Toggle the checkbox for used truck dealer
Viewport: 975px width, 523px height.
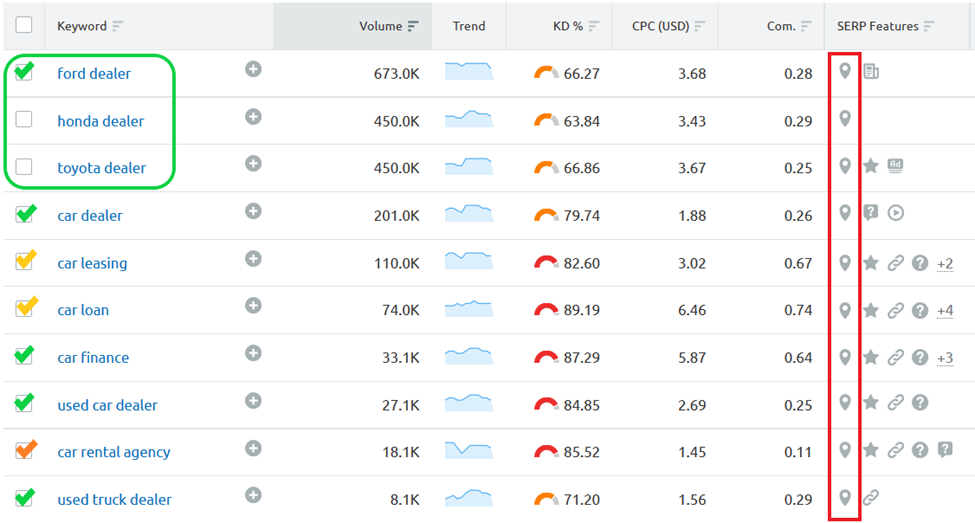tap(25, 498)
